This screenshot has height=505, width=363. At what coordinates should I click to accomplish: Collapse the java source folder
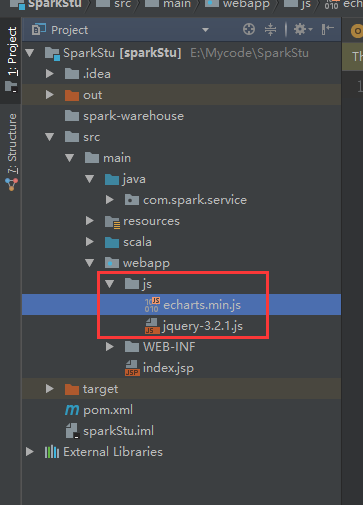tap(90, 179)
